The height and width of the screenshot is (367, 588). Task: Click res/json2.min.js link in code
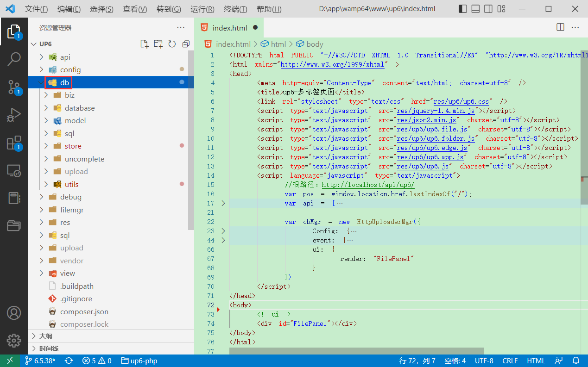tap(426, 120)
